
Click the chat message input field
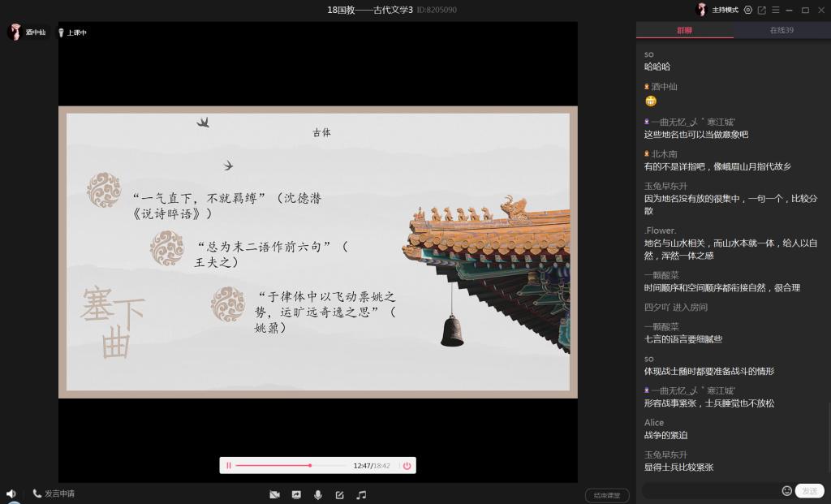[710, 491]
